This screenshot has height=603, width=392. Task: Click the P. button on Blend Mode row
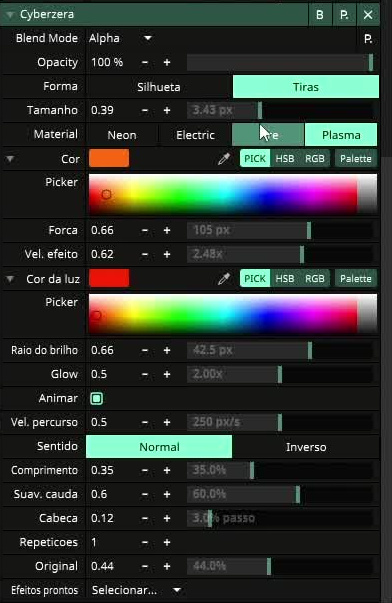pyautogui.click(x=368, y=39)
